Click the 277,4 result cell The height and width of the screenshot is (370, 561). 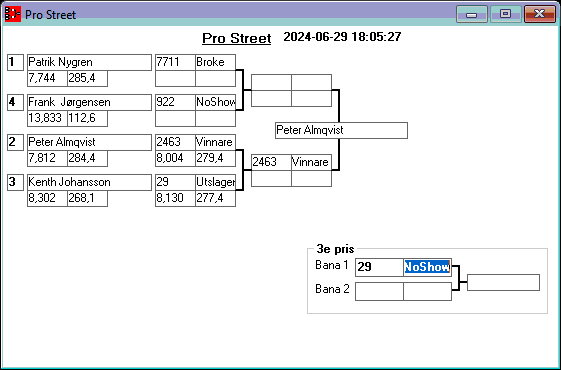pyautogui.click(x=215, y=199)
